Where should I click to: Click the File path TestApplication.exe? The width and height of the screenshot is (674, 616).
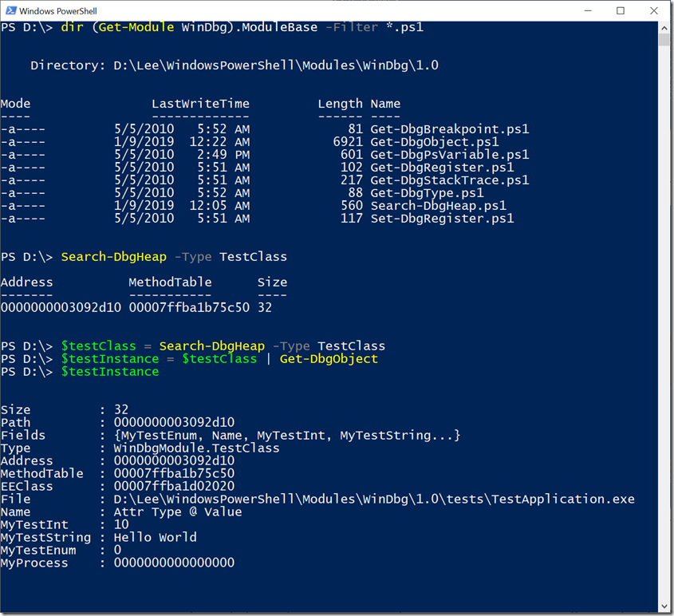pos(374,499)
